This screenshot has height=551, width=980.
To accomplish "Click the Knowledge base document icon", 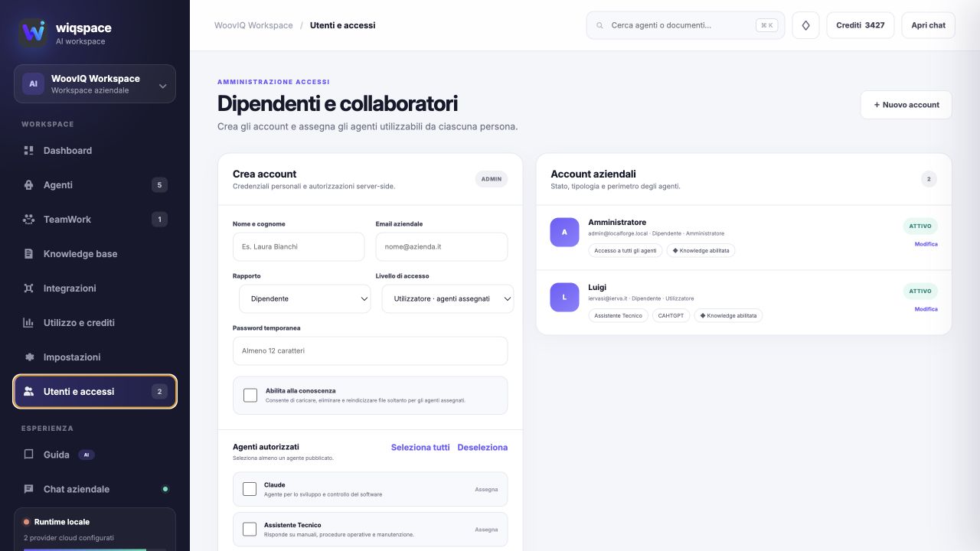I will [28, 254].
